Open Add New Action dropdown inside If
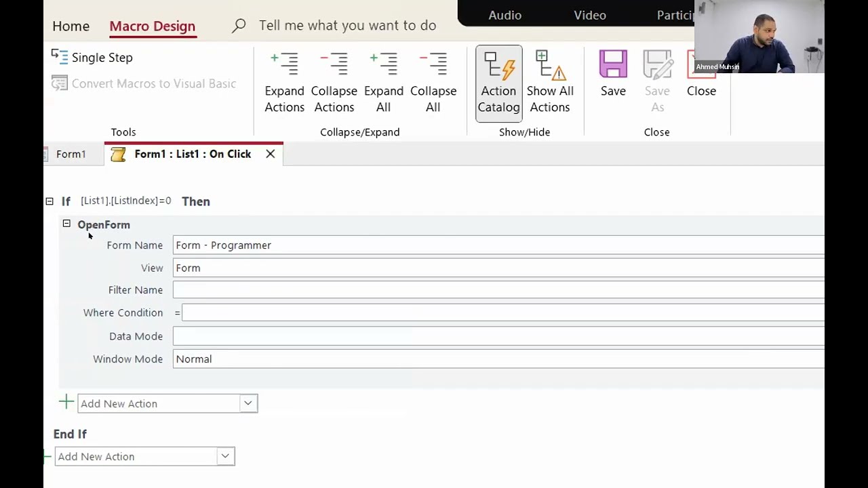868x488 pixels. 248,403
